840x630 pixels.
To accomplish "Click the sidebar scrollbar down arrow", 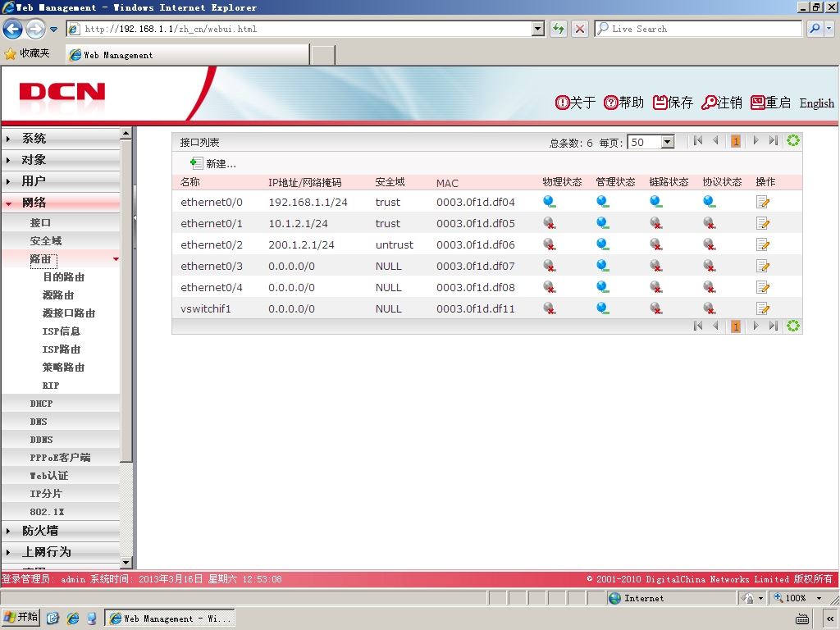I will tap(126, 563).
